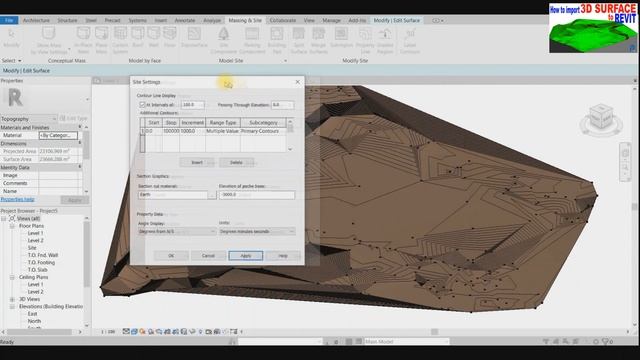Click the Primary Contours subcategory cell

(x=263, y=131)
